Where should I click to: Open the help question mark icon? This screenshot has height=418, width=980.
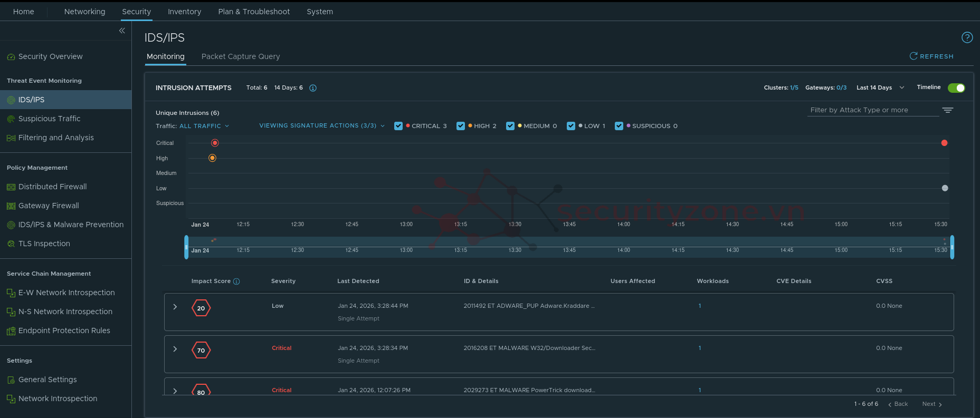click(967, 37)
